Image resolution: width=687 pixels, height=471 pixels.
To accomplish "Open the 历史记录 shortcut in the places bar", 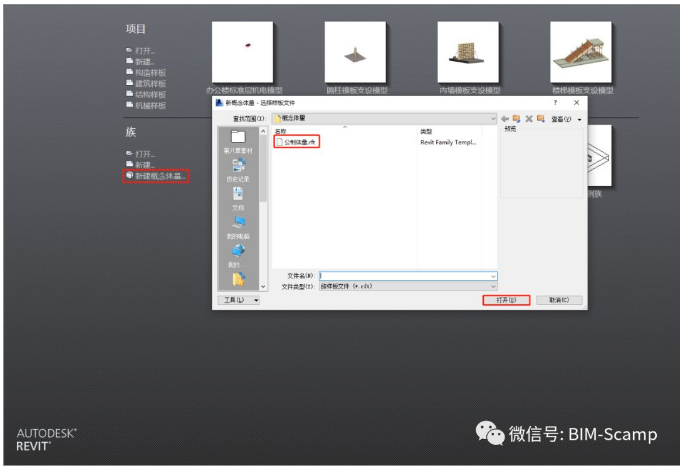I will (x=238, y=170).
